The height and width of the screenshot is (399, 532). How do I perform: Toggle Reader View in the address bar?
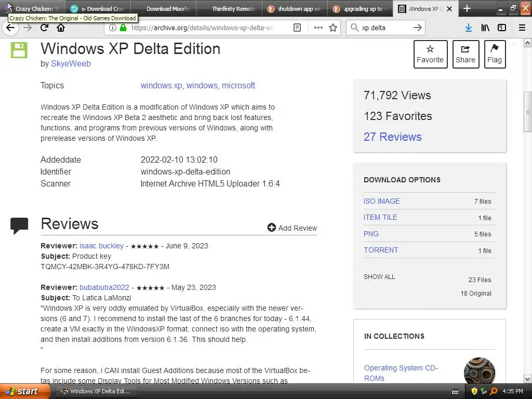[297, 28]
